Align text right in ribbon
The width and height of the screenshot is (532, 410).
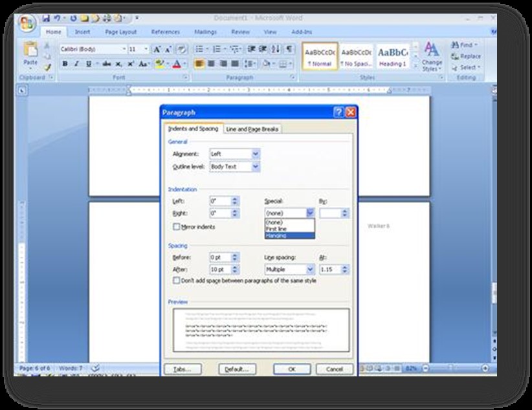click(x=223, y=63)
